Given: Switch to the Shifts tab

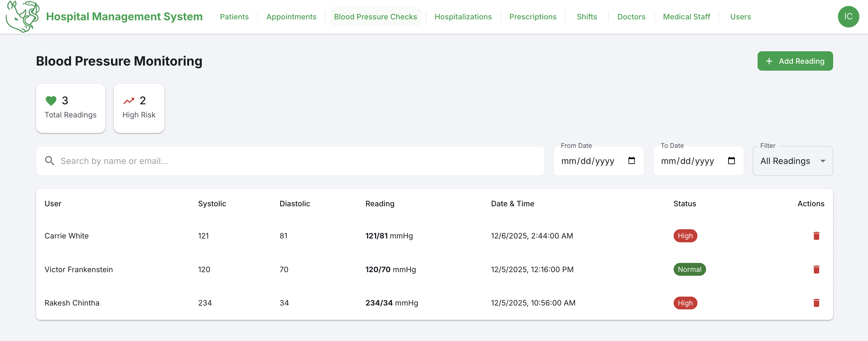Looking at the screenshot, I should [586, 16].
